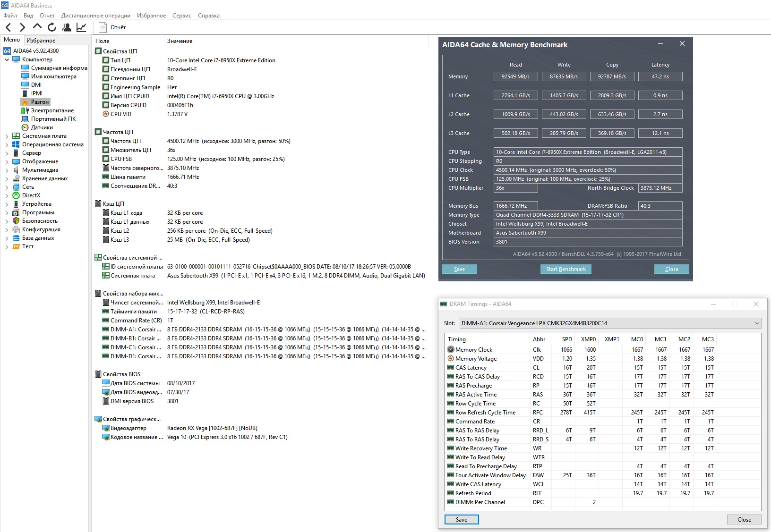This screenshot has height=532, width=771.
Task: Click Save in the Cache & Memory Benchmark window
Action: click(x=459, y=269)
